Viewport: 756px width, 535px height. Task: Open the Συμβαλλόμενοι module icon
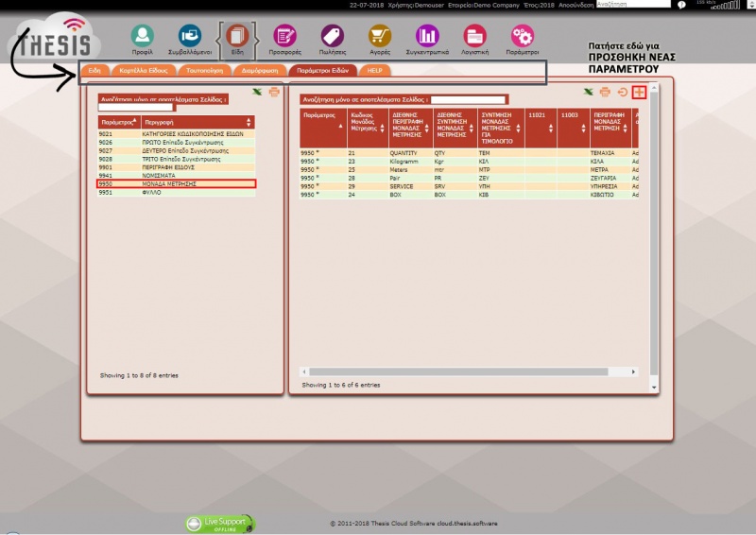[190, 37]
